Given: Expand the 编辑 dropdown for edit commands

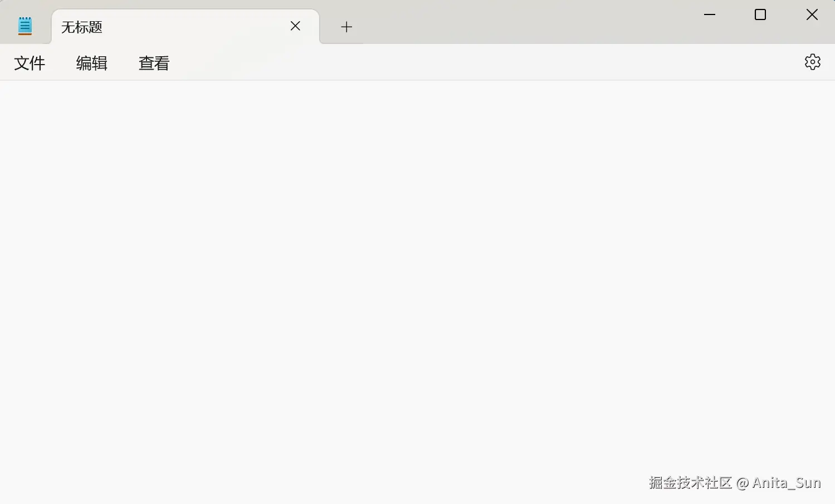Looking at the screenshot, I should 92,63.
